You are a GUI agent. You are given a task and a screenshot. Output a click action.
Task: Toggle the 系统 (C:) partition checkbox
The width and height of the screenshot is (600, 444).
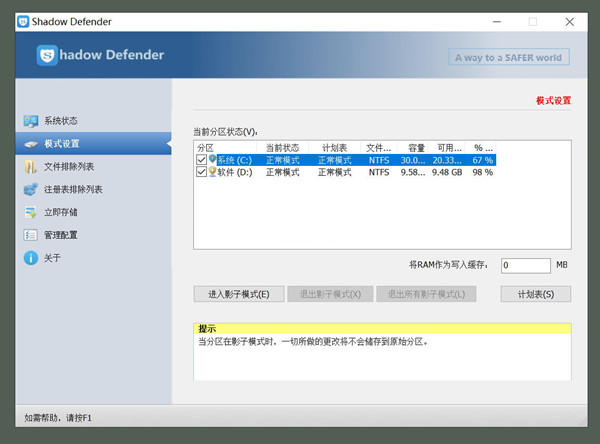(x=201, y=160)
